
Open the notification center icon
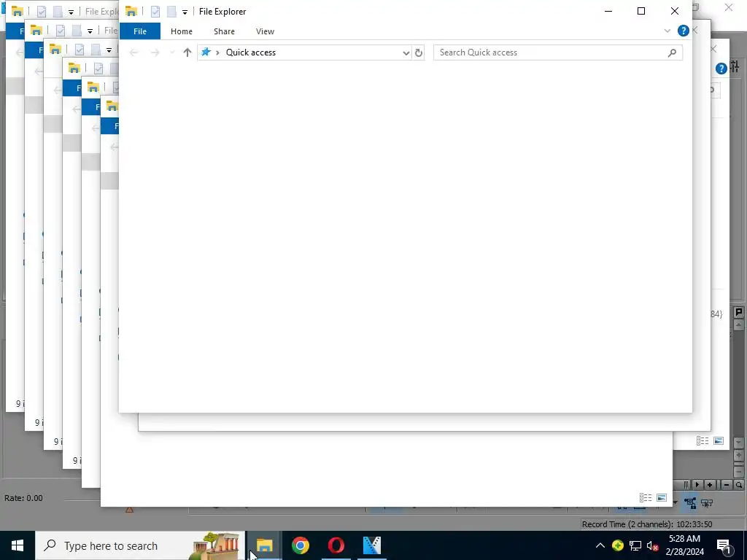point(724,546)
